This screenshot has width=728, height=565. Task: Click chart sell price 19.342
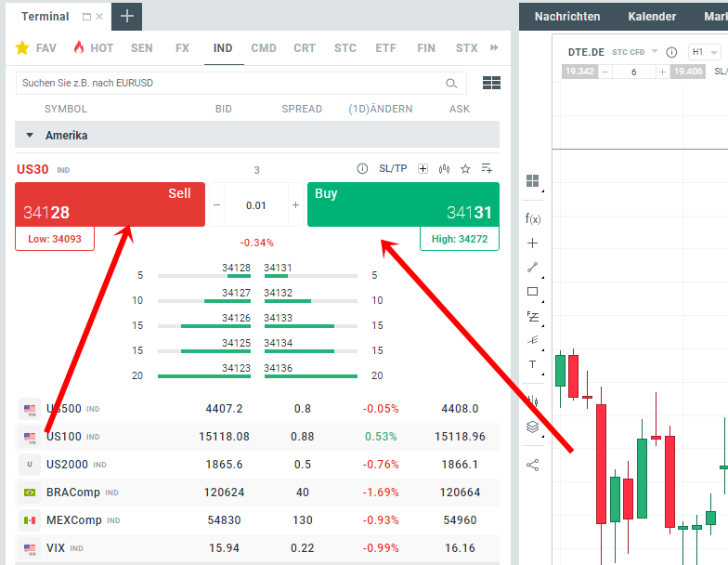pyautogui.click(x=579, y=72)
